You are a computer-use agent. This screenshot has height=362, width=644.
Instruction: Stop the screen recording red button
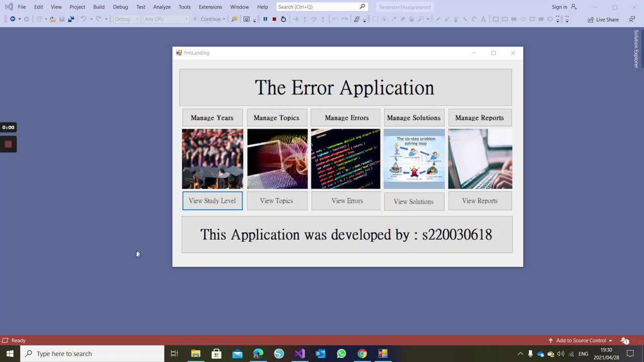[9, 145]
